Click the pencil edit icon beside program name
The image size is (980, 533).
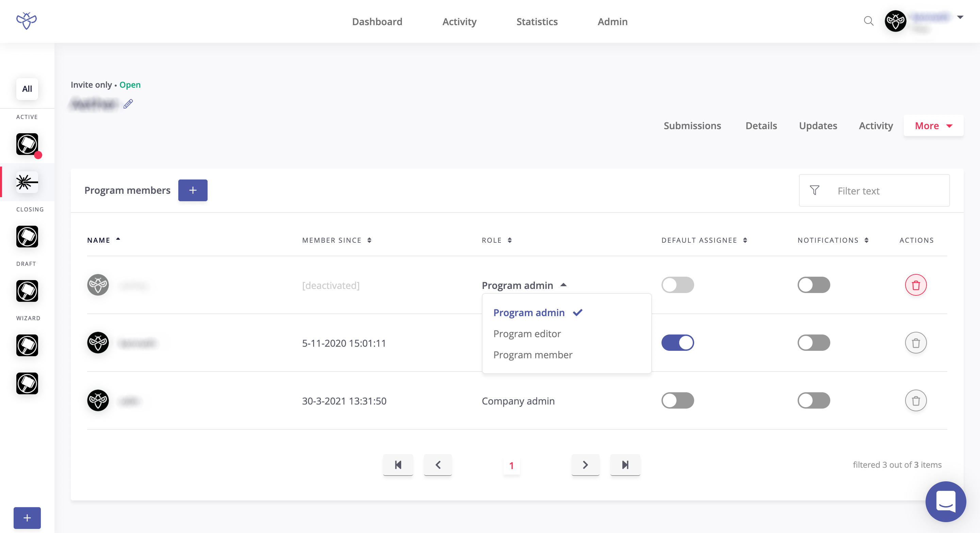click(x=128, y=104)
